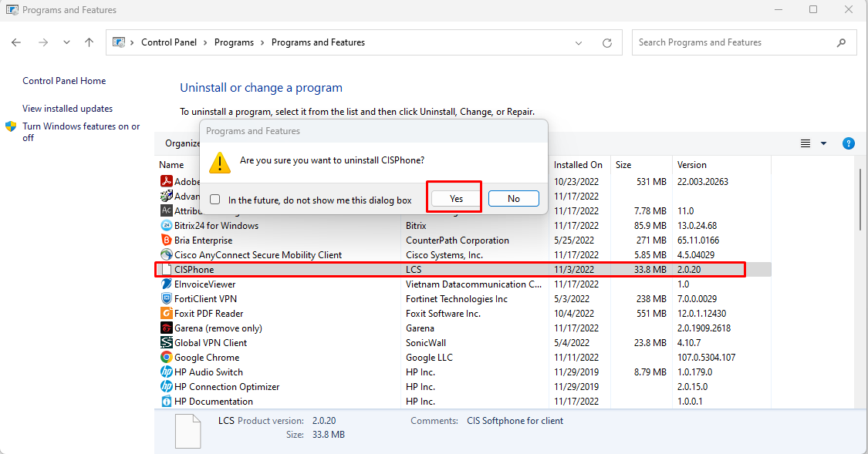Select Programs in the breadcrumb
This screenshot has width=868, height=454.
[x=234, y=42]
